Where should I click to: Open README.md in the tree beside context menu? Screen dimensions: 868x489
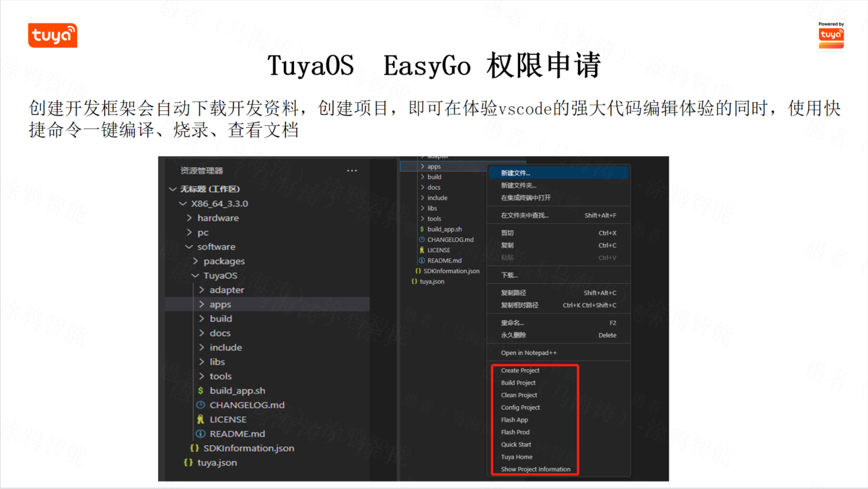(443, 260)
